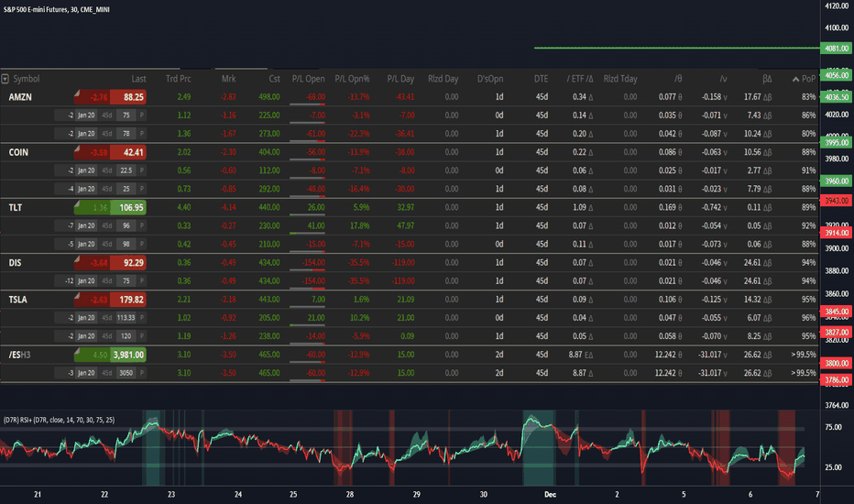This screenshot has width=854, height=504.
Task: Click the green 4056.00 price label
Action: pos(836,75)
